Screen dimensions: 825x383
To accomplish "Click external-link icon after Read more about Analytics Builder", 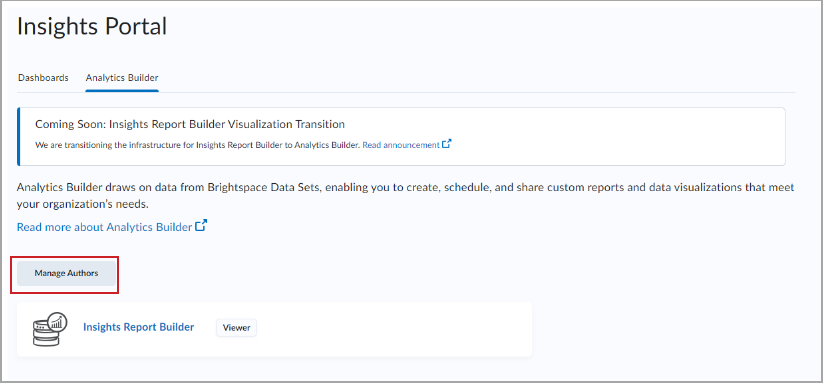I will click(x=201, y=226).
